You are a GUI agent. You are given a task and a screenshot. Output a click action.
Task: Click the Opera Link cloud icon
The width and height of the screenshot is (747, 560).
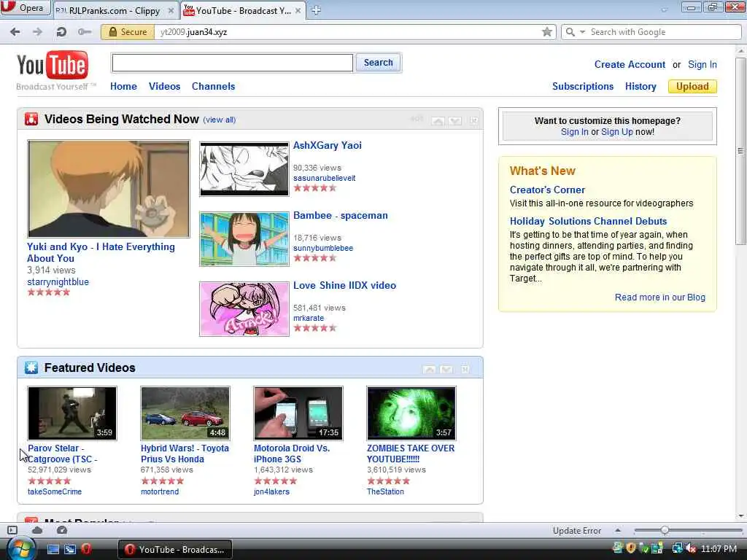tap(37, 530)
